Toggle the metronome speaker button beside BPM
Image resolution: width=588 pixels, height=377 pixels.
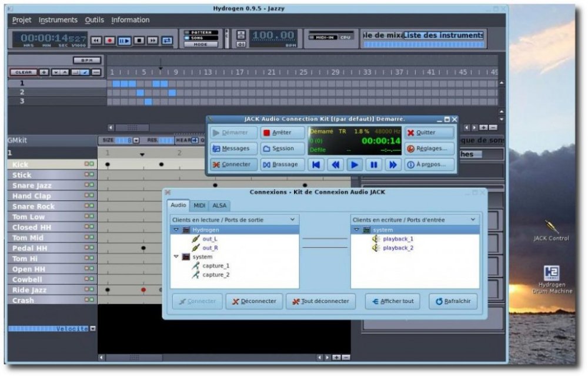pos(241,45)
